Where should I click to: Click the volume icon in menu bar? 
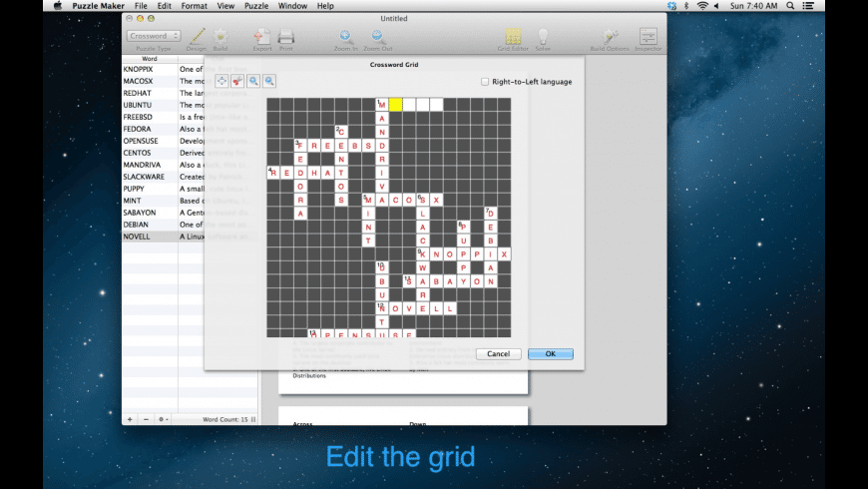click(x=716, y=6)
